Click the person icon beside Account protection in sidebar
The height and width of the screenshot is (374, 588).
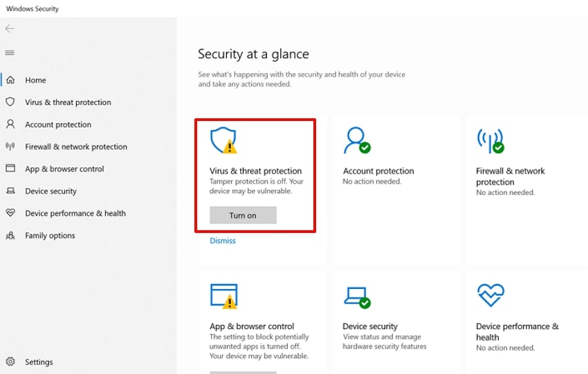[10, 124]
